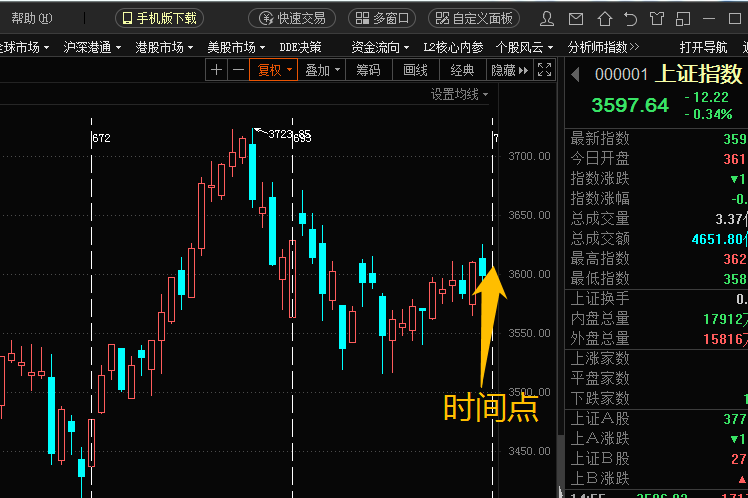This screenshot has height=498, width=748.
Task: Click the 4651.80 总成交额 value
Action: click(x=719, y=239)
